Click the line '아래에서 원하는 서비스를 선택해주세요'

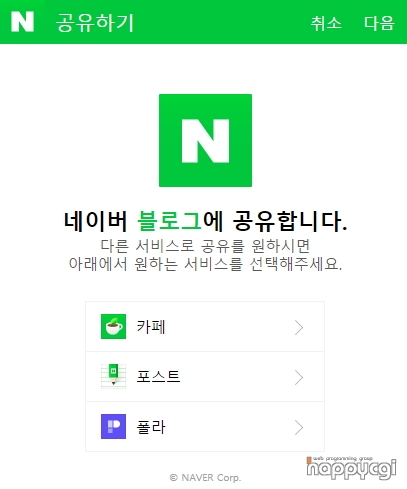205,264
